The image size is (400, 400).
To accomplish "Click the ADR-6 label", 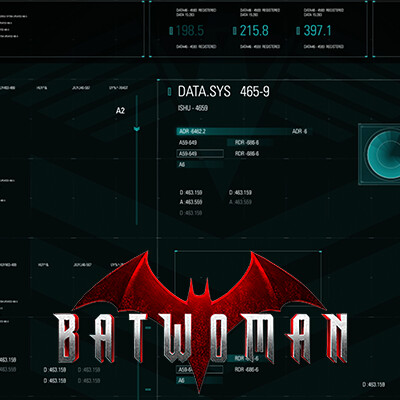I will pyautogui.click(x=299, y=131).
